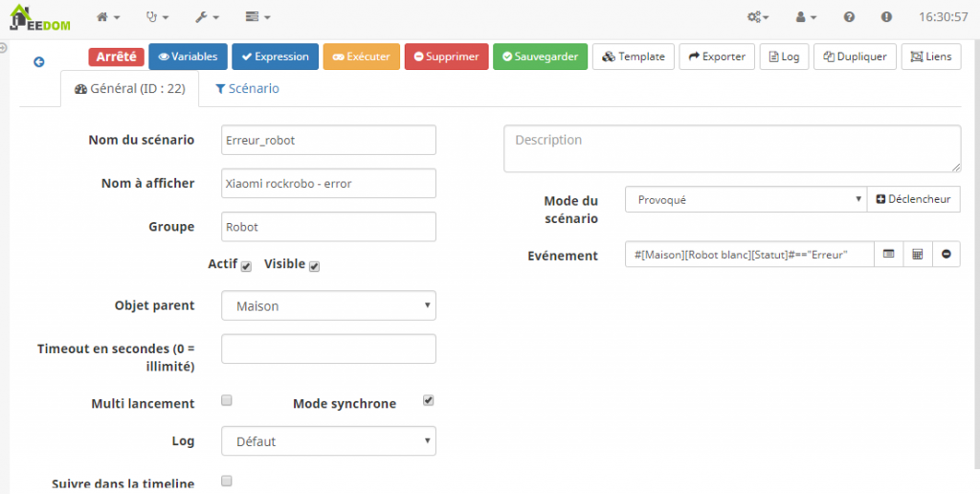Click the Jeedom logo
This screenshot has height=494, width=980.
pos(39,18)
